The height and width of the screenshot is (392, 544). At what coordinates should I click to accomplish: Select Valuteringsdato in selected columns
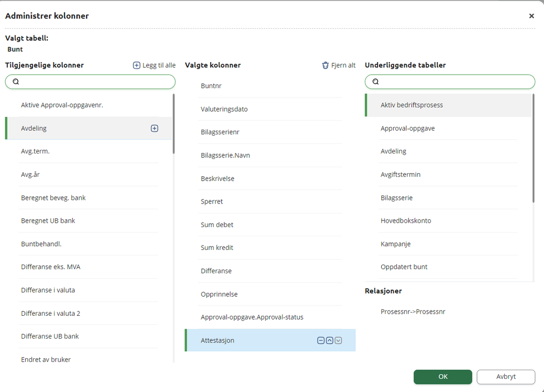(x=270, y=109)
